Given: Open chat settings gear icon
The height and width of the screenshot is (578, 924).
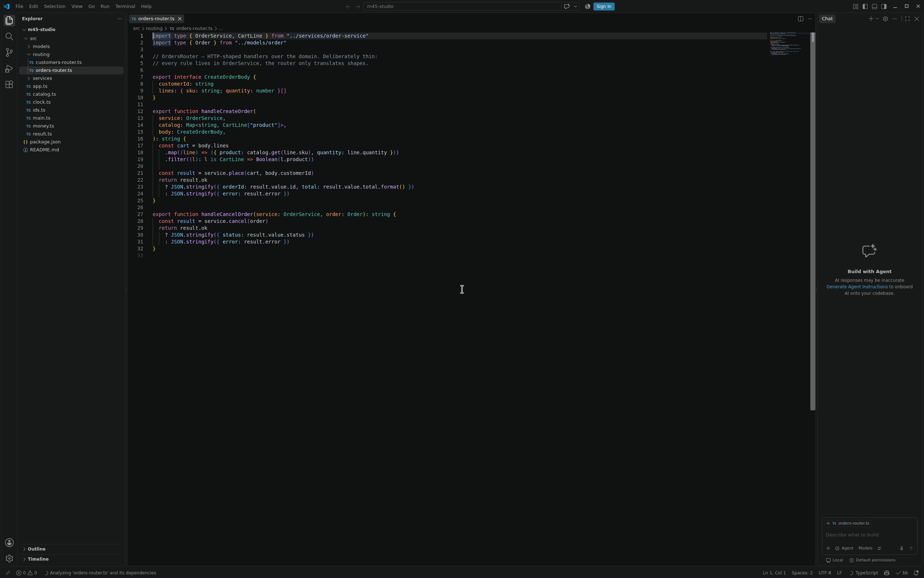Looking at the screenshot, I should (885, 18).
